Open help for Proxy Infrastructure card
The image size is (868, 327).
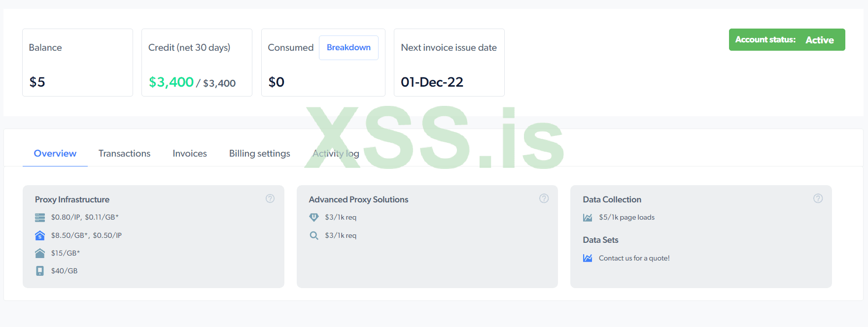pyautogui.click(x=270, y=198)
